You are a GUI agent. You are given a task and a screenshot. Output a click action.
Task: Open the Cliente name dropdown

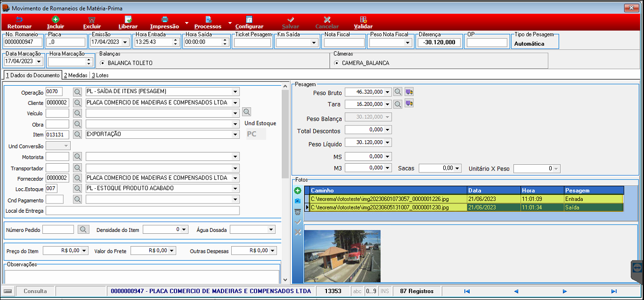(x=236, y=103)
